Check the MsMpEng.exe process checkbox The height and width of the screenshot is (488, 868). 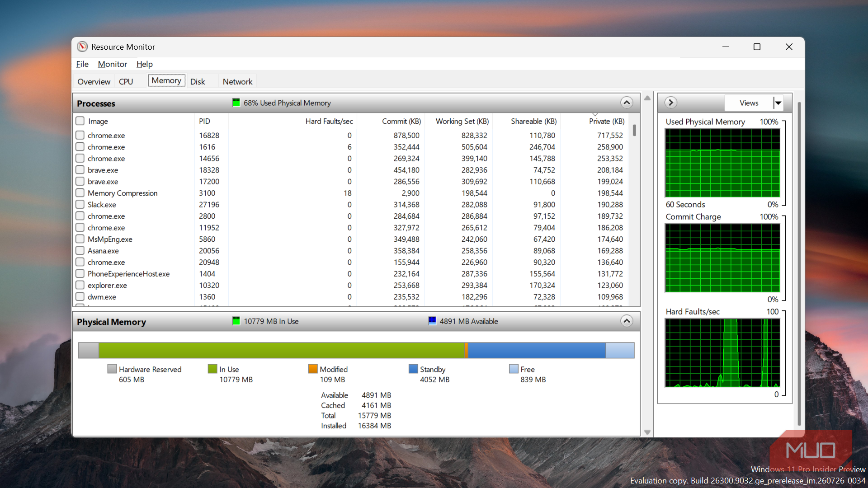pyautogui.click(x=80, y=239)
